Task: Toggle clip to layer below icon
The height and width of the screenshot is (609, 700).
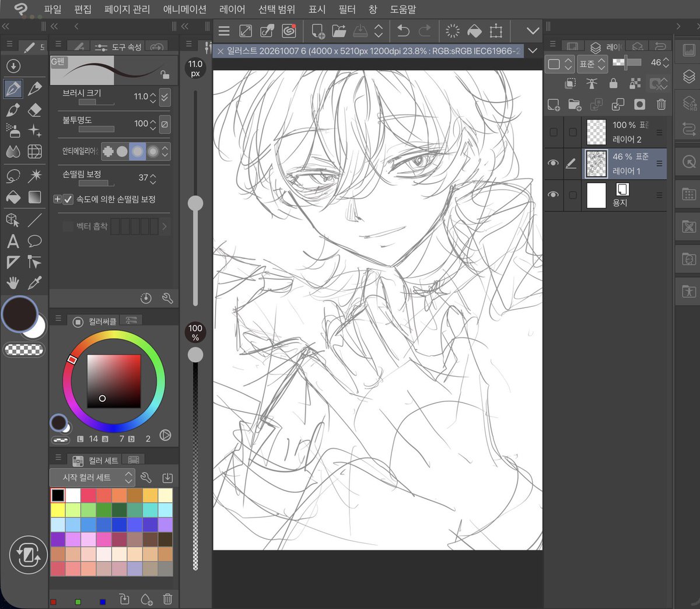Action: click(570, 83)
